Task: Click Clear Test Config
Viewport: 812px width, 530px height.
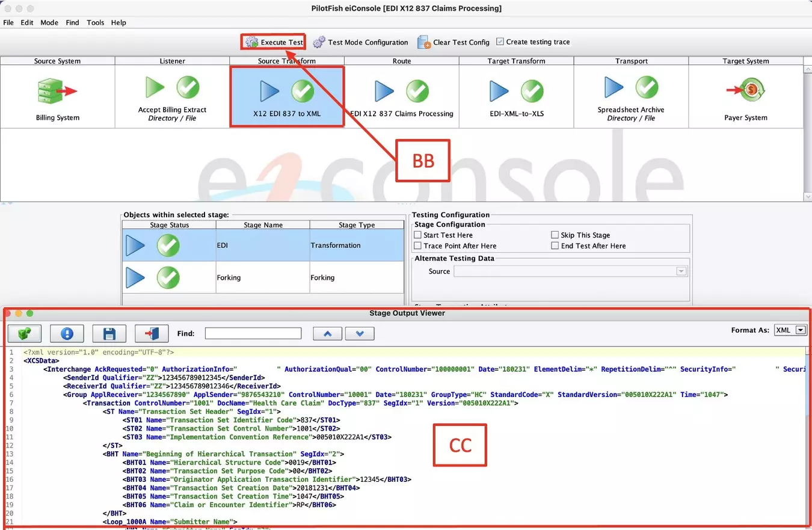Action: [454, 42]
